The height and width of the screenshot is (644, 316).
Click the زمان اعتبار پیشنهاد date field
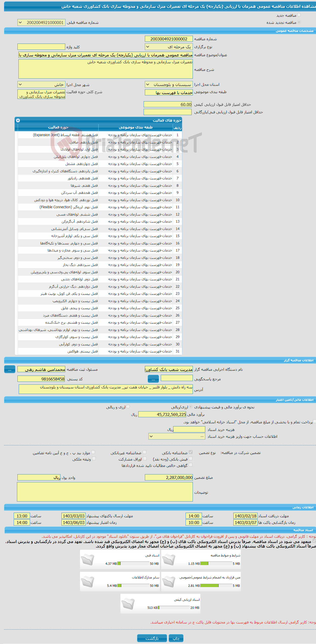[x=74, y=523]
